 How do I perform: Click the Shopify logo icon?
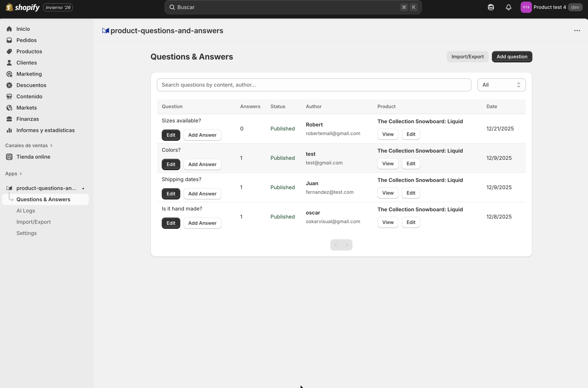9,7
